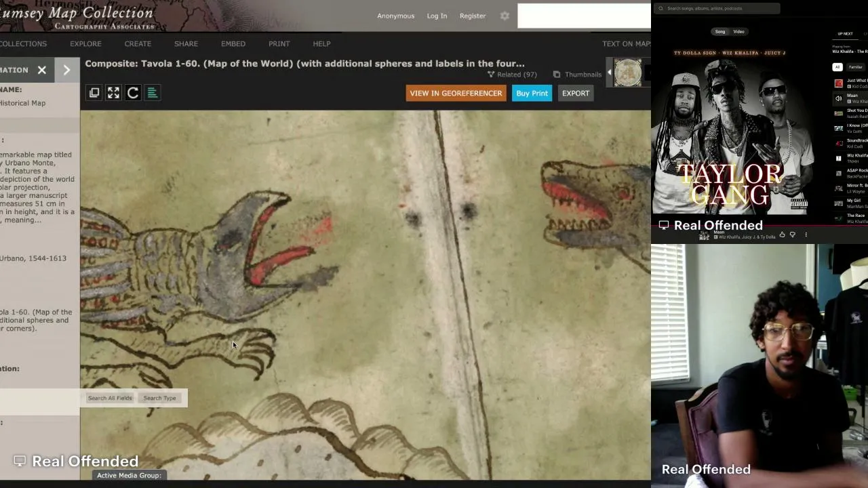Play 'Mirror' by Lil Wayne in queue
Viewport: 868px width, 488px height.
850,188
